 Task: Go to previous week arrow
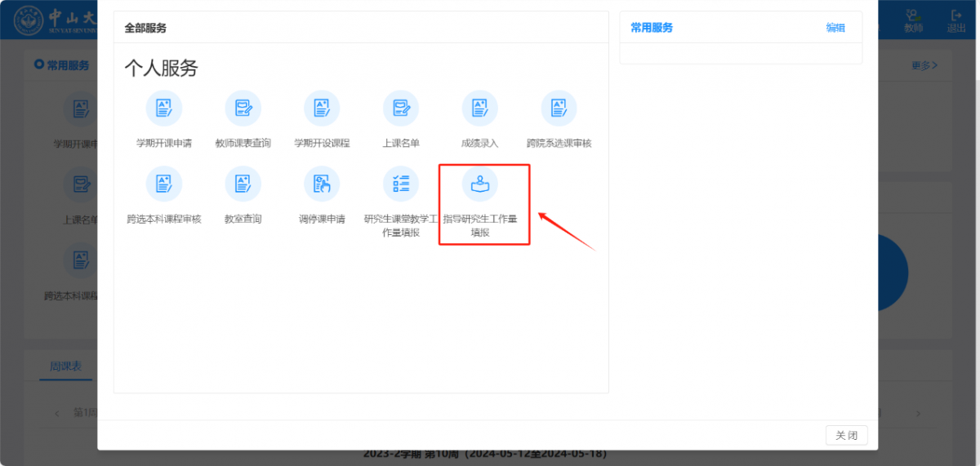coord(57,413)
